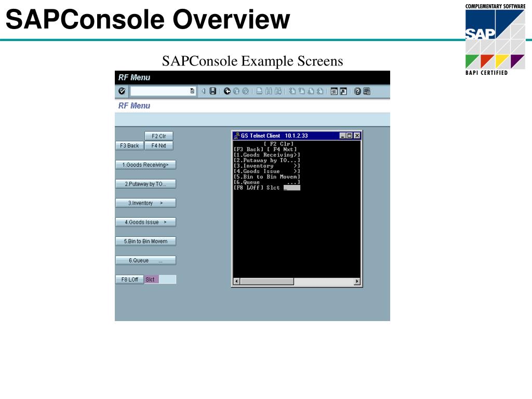Click the Cancel X icon
Viewport: 532px width, 399px height.
(246, 91)
